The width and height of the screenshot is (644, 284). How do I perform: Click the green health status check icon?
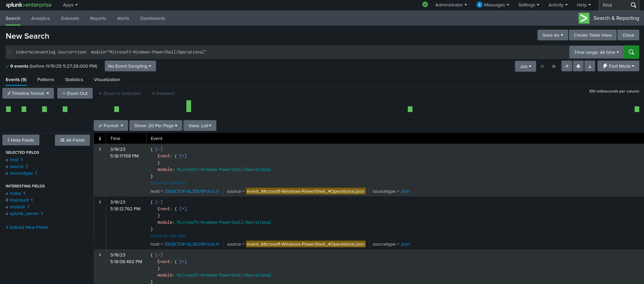[425, 5]
